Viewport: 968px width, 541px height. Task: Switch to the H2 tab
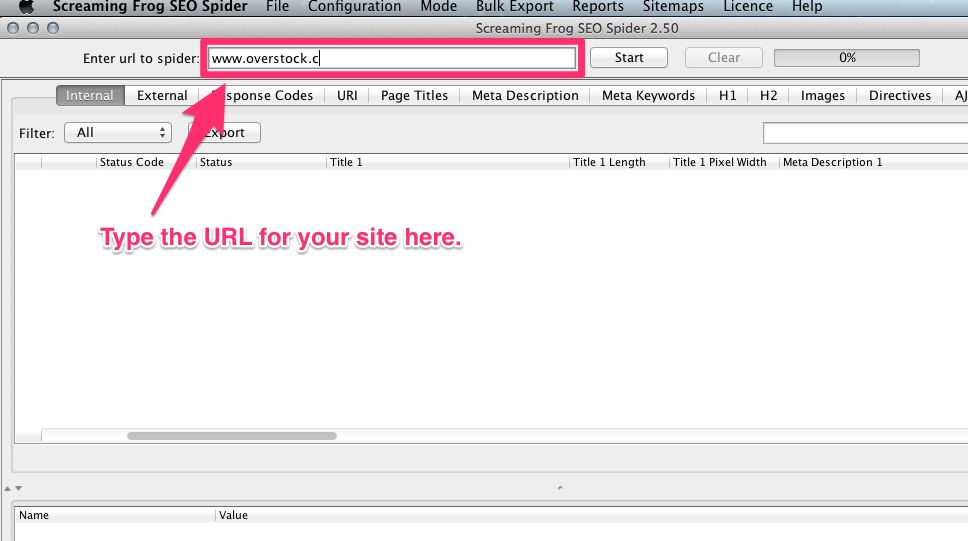(768, 95)
